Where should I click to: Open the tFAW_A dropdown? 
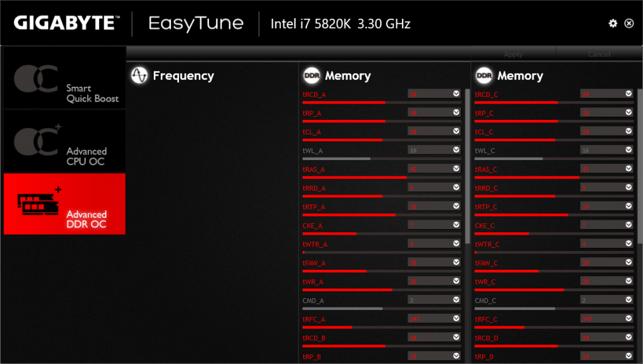click(x=456, y=262)
